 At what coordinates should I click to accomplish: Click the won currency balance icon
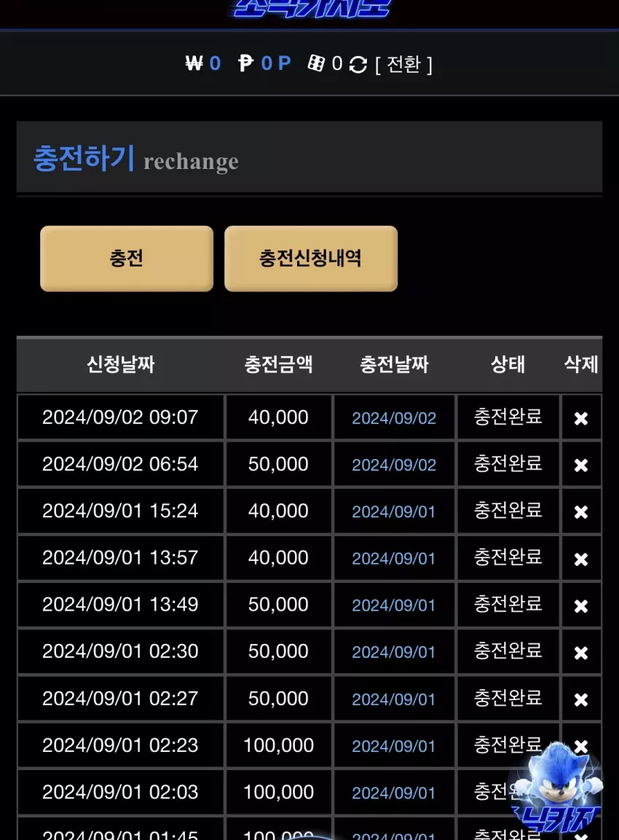click(194, 64)
